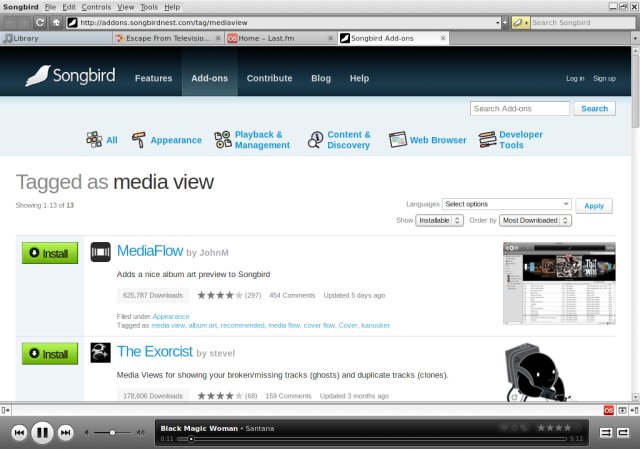Click the add-ons Search button
This screenshot has width=640, height=449.
tap(595, 109)
